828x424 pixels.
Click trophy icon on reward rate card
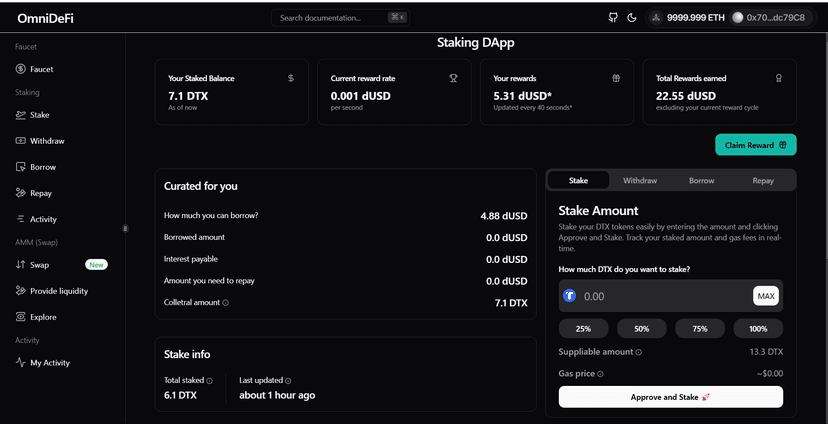tap(453, 78)
